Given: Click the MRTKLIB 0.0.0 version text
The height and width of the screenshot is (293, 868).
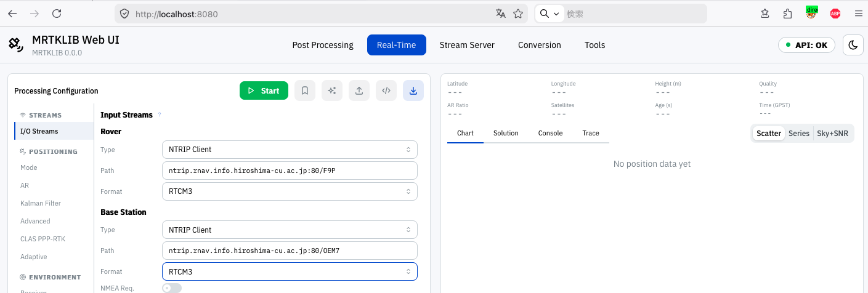Looking at the screenshot, I should [x=57, y=53].
